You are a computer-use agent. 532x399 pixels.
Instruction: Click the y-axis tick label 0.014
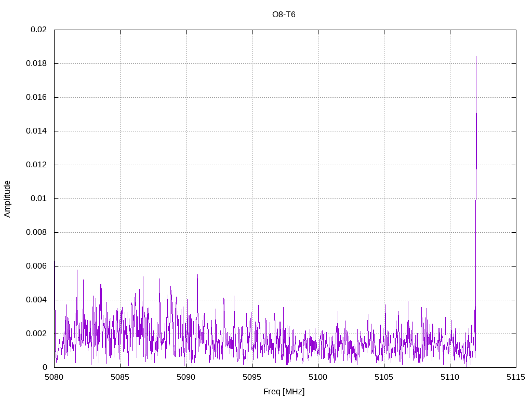coord(36,131)
